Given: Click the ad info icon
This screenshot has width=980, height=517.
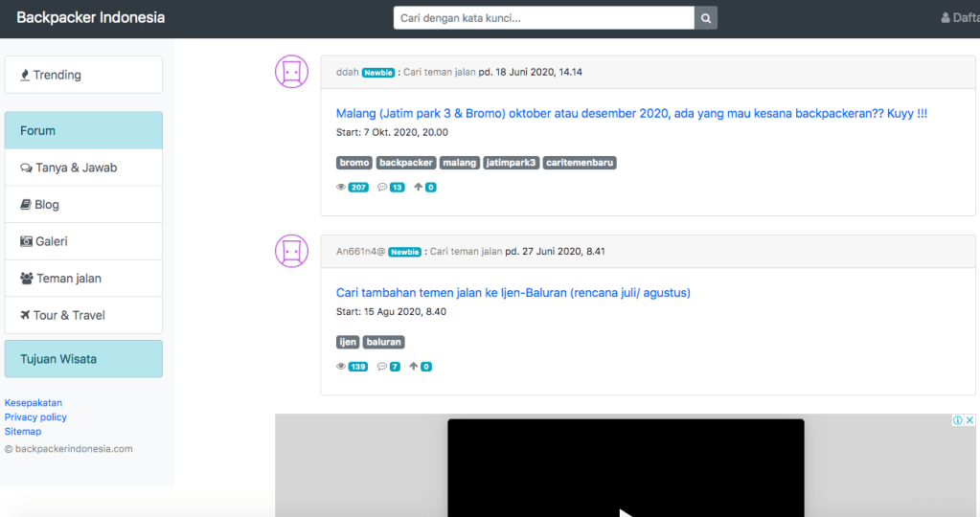Looking at the screenshot, I should point(957,420).
